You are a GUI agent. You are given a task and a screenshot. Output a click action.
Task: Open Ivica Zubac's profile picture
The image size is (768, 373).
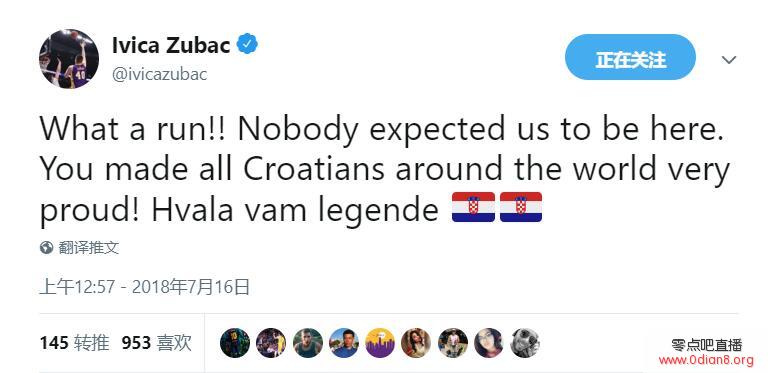69,59
